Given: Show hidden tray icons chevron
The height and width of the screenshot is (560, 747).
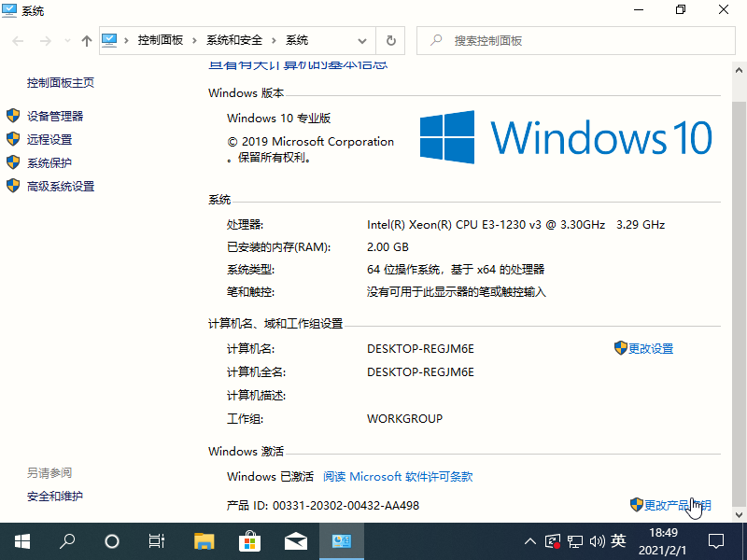Looking at the screenshot, I should click(x=530, y=541).
